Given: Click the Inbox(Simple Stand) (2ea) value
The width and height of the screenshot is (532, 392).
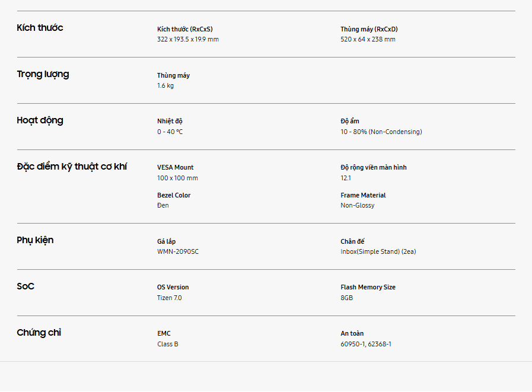Looking at the screenshot, I should (x=378, y=251).
